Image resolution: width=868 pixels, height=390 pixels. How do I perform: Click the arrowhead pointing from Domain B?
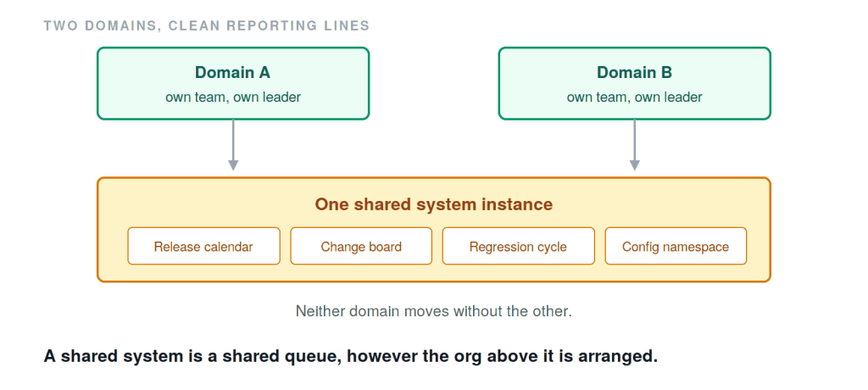click(x=634, y=165)
